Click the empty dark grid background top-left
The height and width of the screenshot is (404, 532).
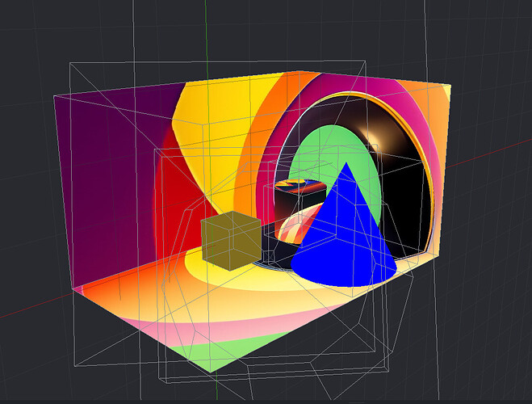click(x=48, y=40)
